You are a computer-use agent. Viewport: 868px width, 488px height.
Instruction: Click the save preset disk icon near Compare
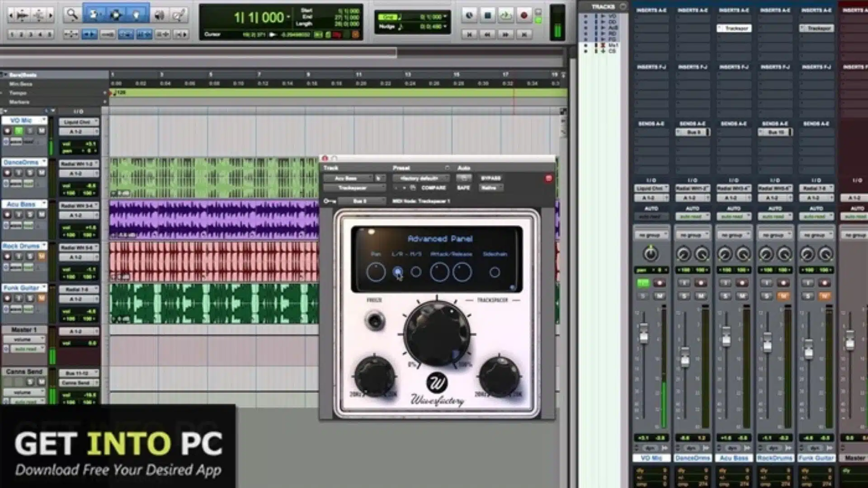[412, 188]
